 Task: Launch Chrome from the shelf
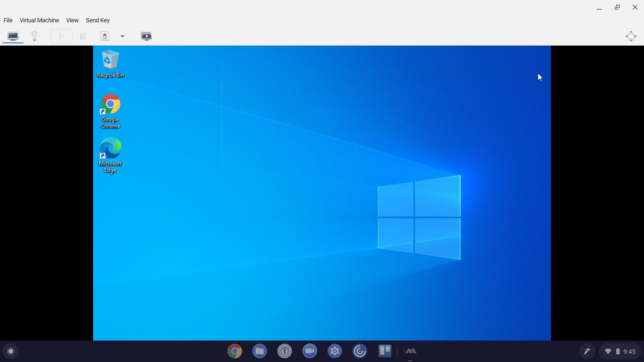pyautogui.click(x=234, y=351)
